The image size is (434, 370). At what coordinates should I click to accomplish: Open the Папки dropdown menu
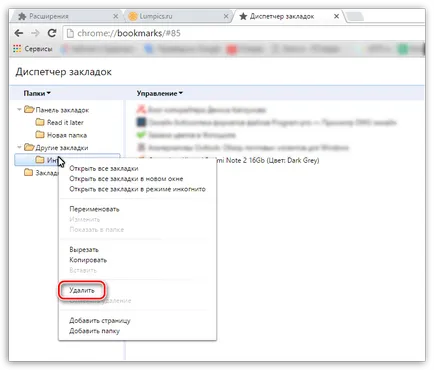click(x=37, y=93)
